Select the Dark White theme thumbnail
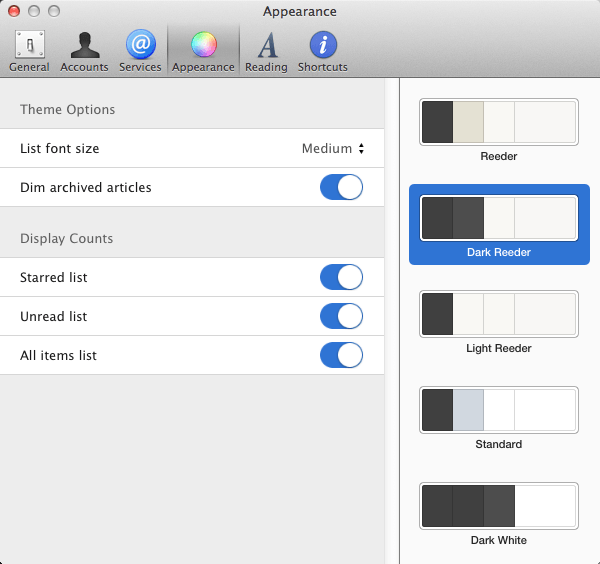The image size is (600, 564). 499,506
